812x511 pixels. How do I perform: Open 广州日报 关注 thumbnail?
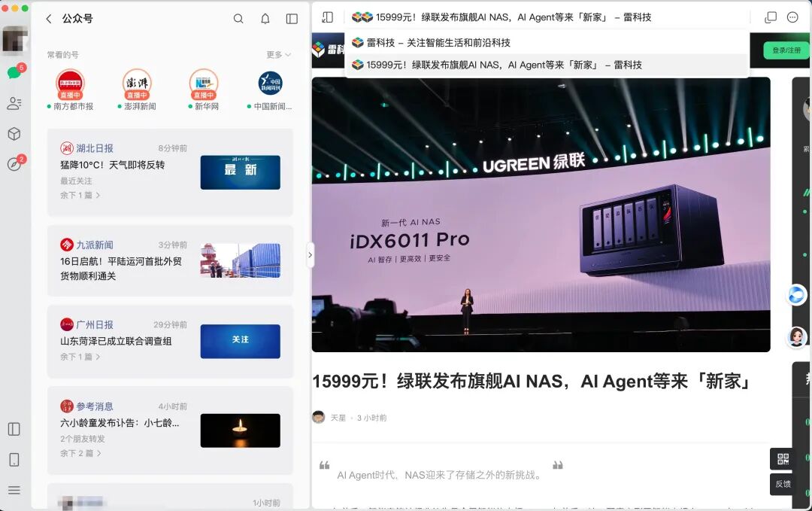point(241,341)
